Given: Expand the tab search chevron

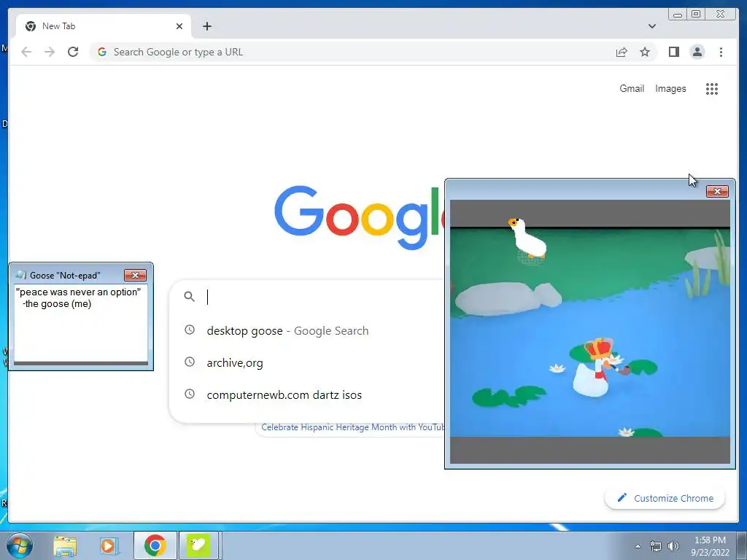Looking at the screenshot, I should tap(651, 26).
